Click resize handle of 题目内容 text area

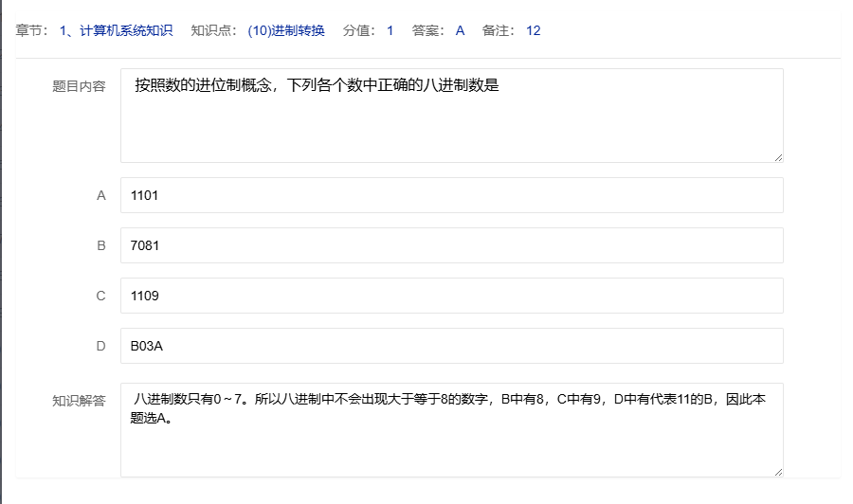(x=778, y=156)
